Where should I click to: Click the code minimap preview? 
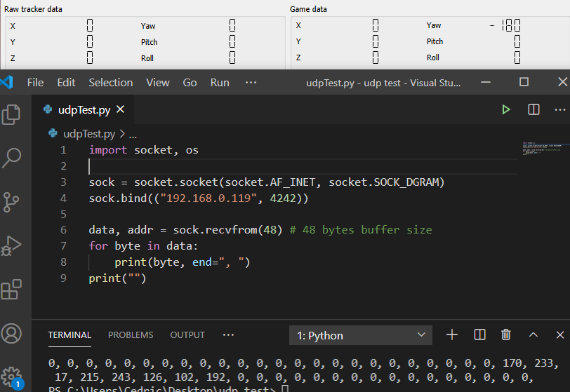543,149
